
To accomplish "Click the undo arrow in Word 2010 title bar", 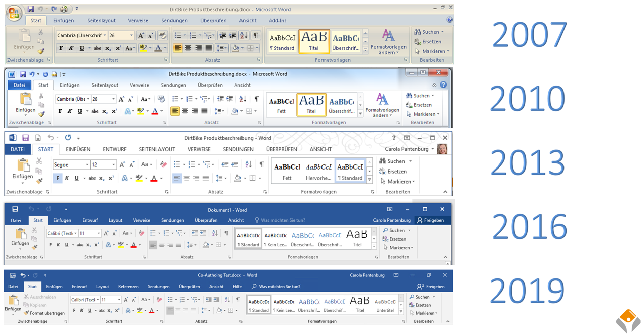I will pos(32,74).
